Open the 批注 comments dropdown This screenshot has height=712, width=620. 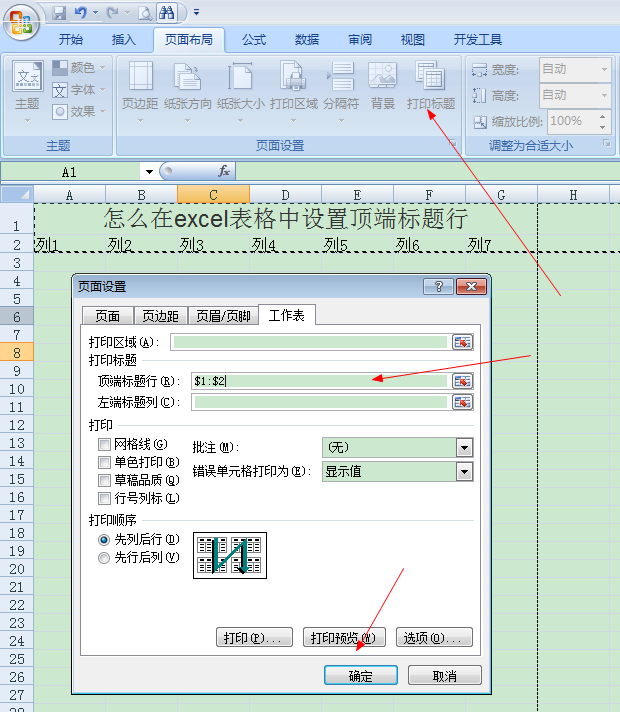click(x=464, y=448)
